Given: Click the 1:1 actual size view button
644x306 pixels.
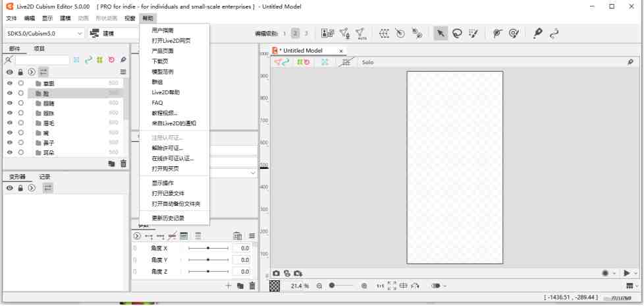Looking at the screenshot, I should pyautogui.click(x=381, y=286).
